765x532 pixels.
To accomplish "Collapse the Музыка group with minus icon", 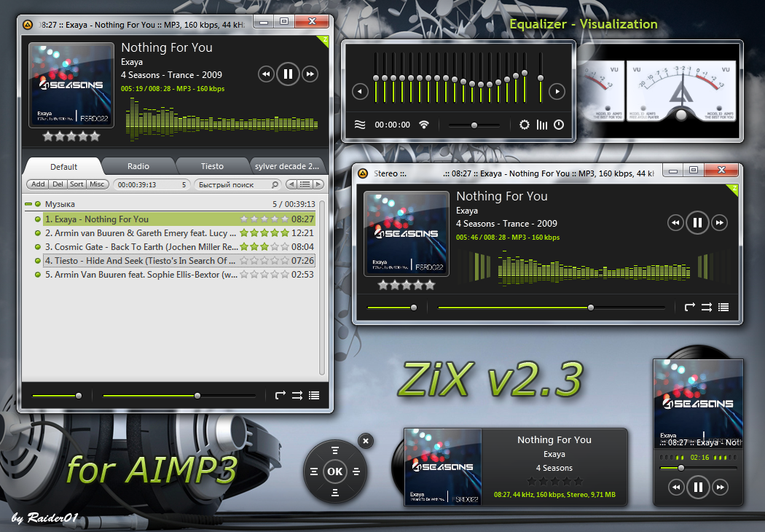I will click(28, 204).
